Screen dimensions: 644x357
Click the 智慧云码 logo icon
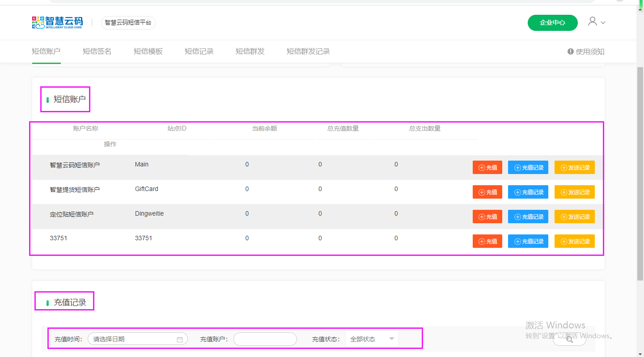(x=38, y=22)
